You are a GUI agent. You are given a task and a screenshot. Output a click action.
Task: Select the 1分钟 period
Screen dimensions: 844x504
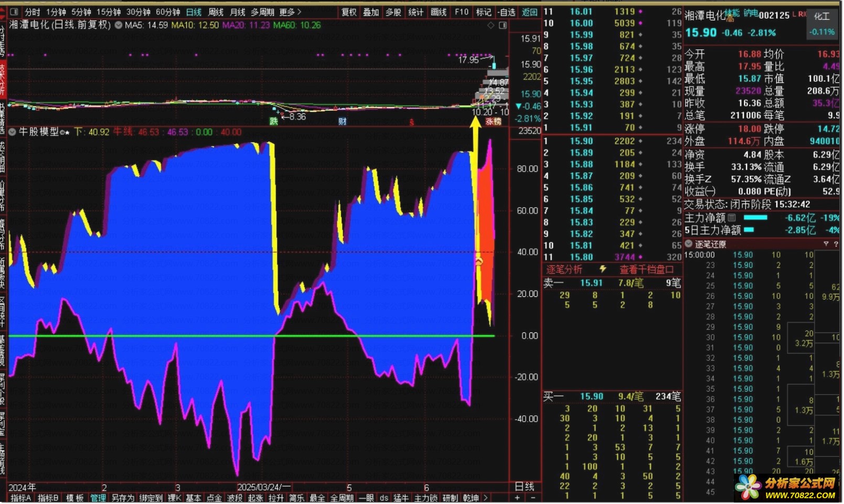[x=56, y=12]
